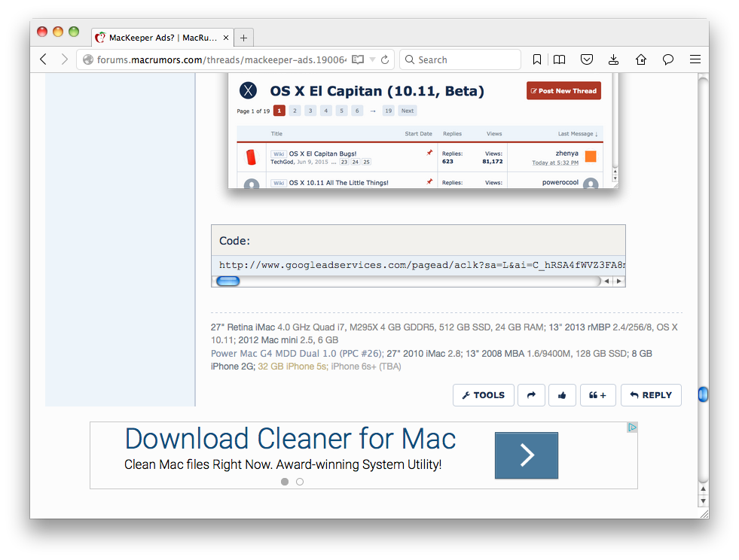
Task: Open the URL history dropdown arrow
Action: coord(372,59)
